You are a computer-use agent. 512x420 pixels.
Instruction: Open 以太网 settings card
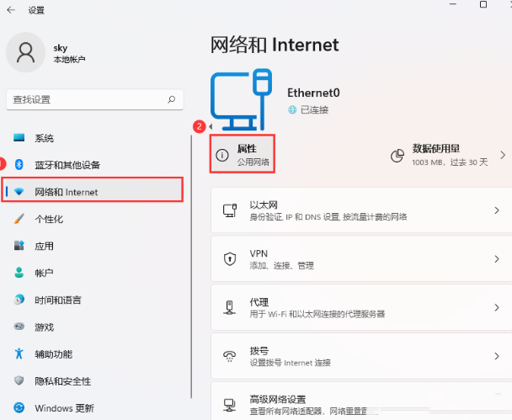pos(361,210)
